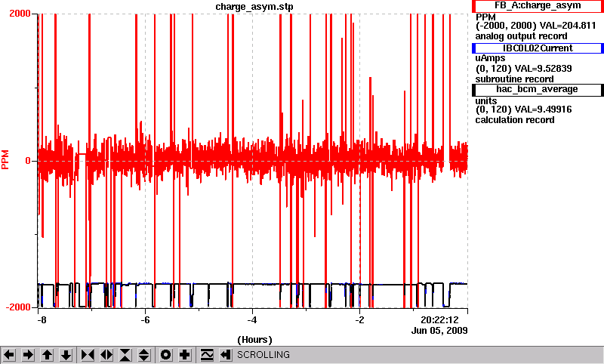Screen dimensions: 604x364
Task: Click the 'calculation record' description
Action: (x=515, y=120)
